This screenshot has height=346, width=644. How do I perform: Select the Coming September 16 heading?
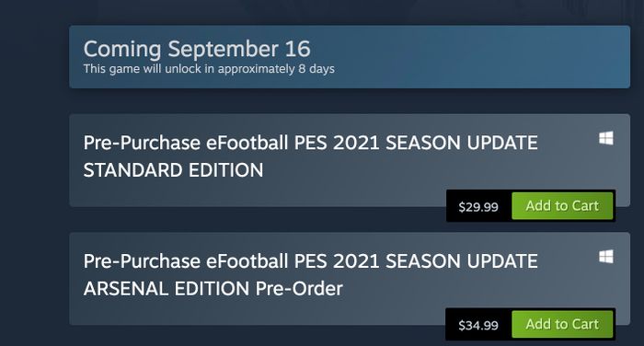pyautogui.click(x=197, y=49)
